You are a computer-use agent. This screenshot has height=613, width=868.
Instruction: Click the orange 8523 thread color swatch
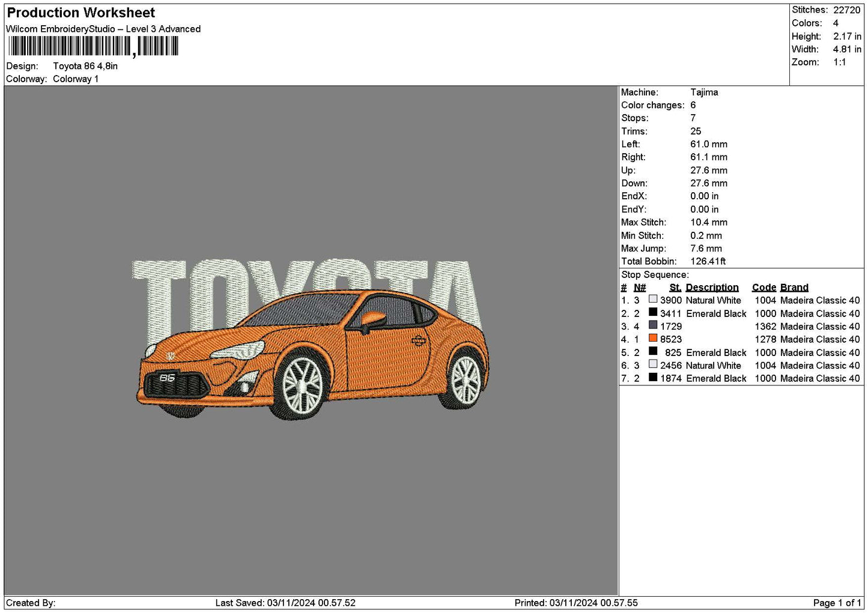[x=653, y=338]
